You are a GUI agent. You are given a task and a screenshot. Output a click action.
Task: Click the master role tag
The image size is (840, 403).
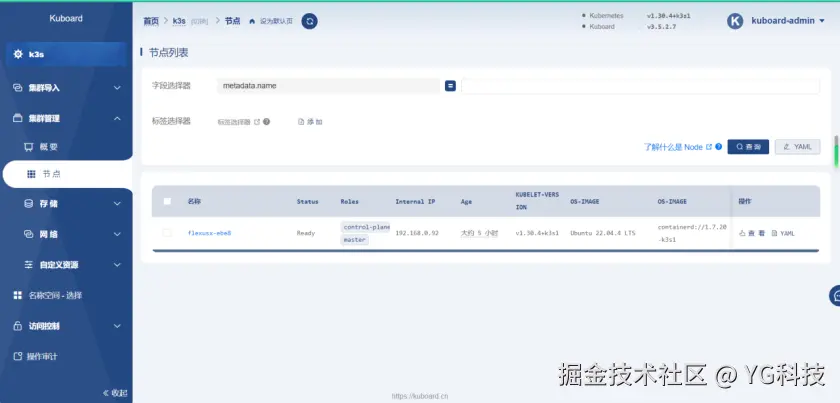355,240
